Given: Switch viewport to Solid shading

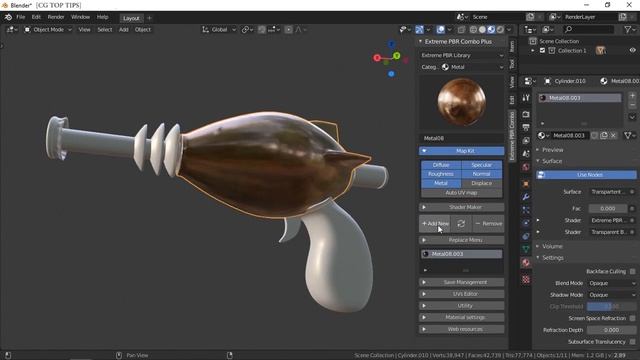Looking at the screenshot, I should [482, 29].
